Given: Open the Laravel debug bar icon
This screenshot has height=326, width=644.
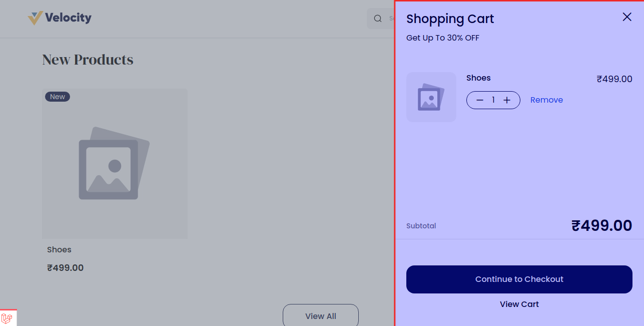Looking at the screenshot, I should (x=7, y=318).
